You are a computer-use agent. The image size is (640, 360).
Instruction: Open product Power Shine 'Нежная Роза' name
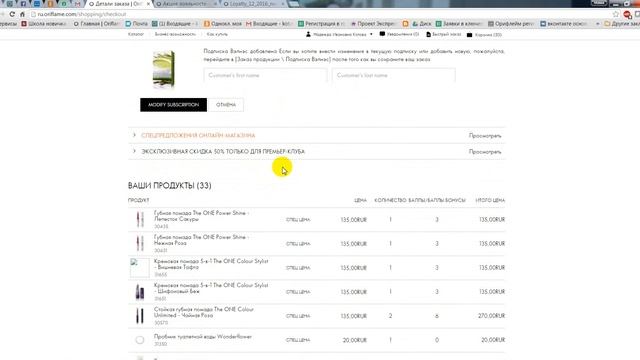(201, 240)
